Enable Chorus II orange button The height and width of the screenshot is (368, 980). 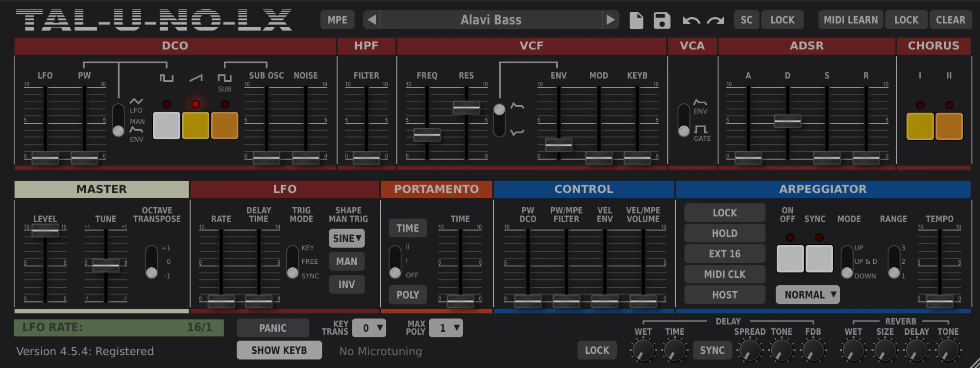point(949,126)
